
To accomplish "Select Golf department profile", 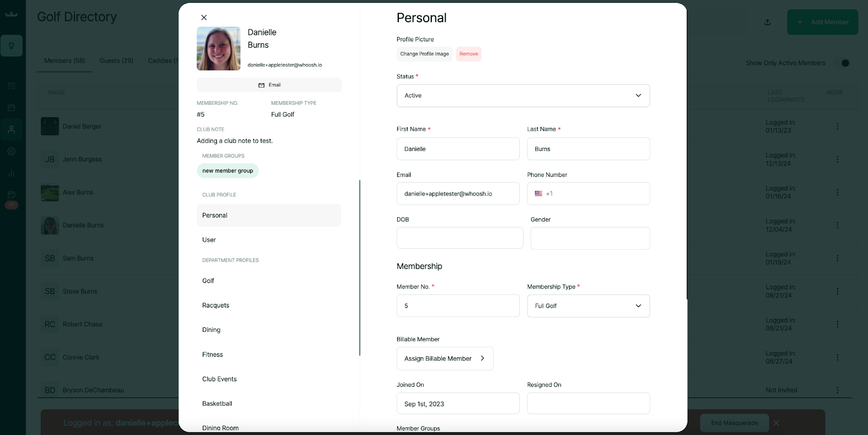I will pos(208,281).
